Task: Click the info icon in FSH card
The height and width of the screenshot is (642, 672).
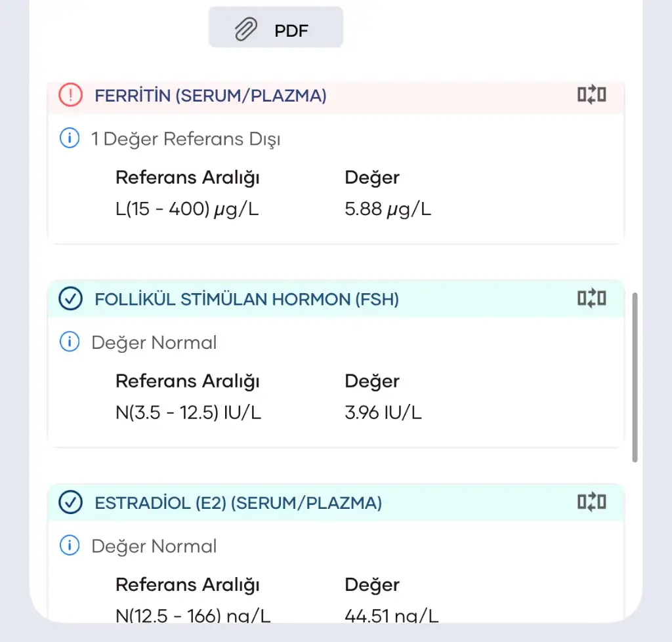Action: 70,342
